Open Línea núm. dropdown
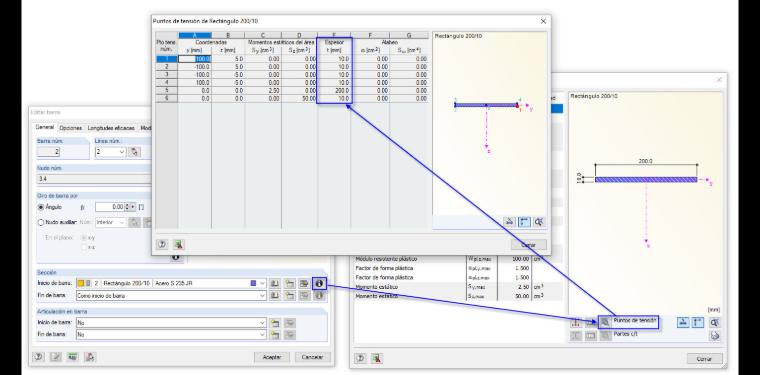Image resolution: width=760 pixels, height=375 pixels. pos(122,152)
